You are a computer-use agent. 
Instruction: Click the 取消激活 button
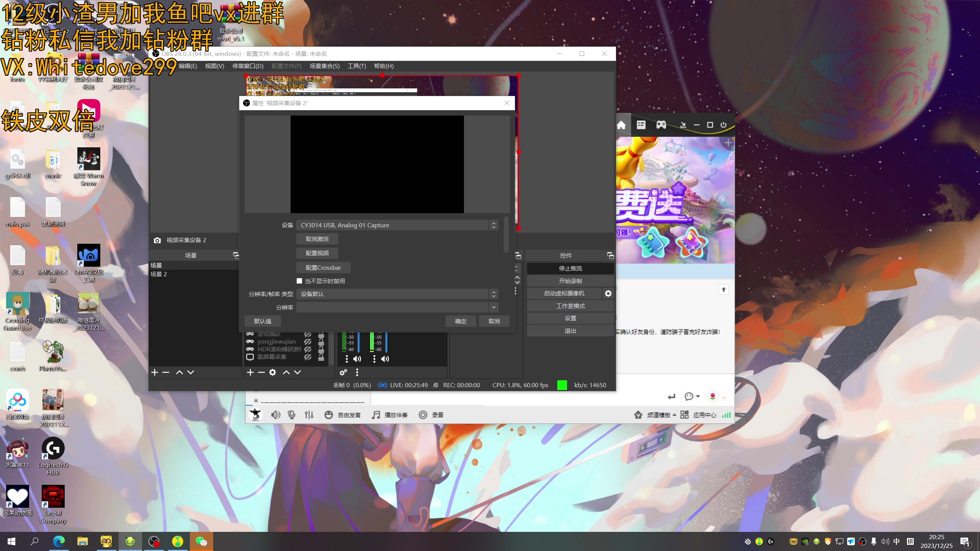click(317, 239)
